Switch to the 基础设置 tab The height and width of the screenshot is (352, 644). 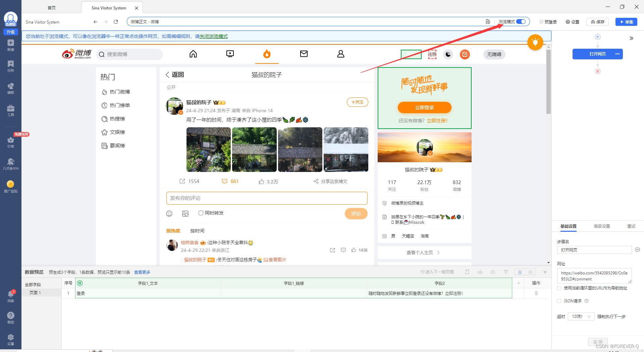pyautogui.click(x=569, y=226)
